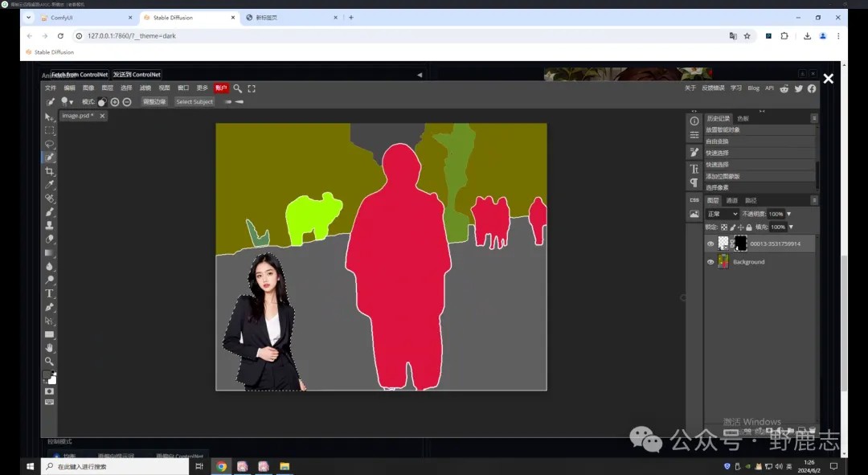Set selection mode to subtract (minus)
868x475 pixels.
(x=127, y=102)
